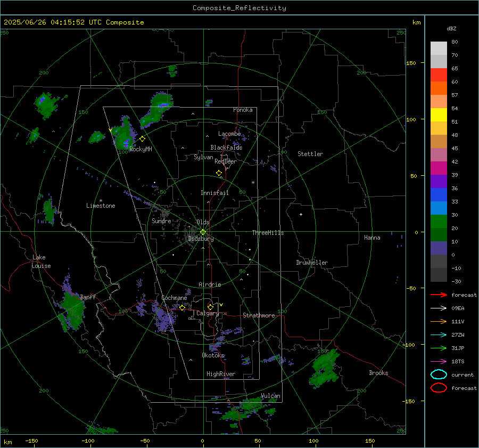Click the Olds city label

tap(203, 222)
